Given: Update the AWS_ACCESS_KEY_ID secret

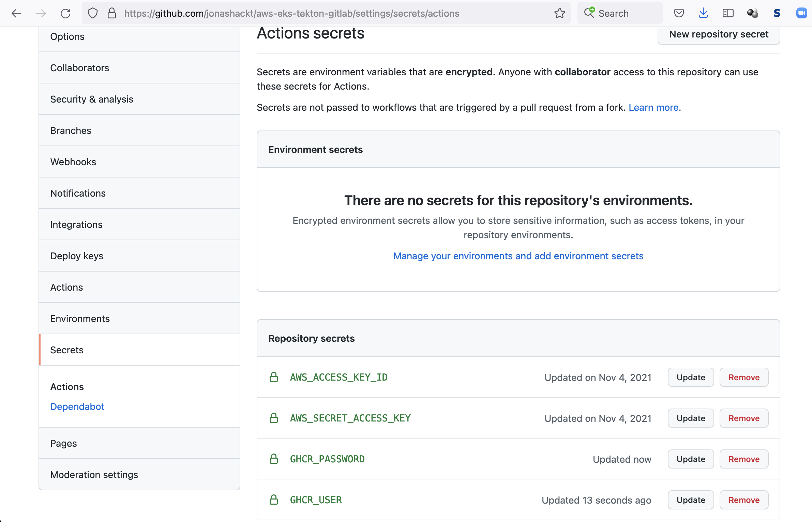Looking at the screenshot, I should (x=691, y=378).
